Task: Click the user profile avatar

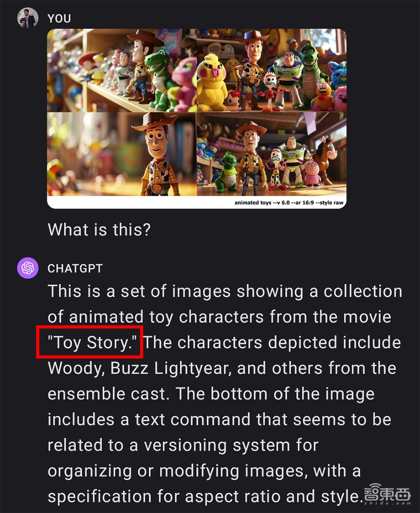Action: pyautogui.click(x=27, y=18)
